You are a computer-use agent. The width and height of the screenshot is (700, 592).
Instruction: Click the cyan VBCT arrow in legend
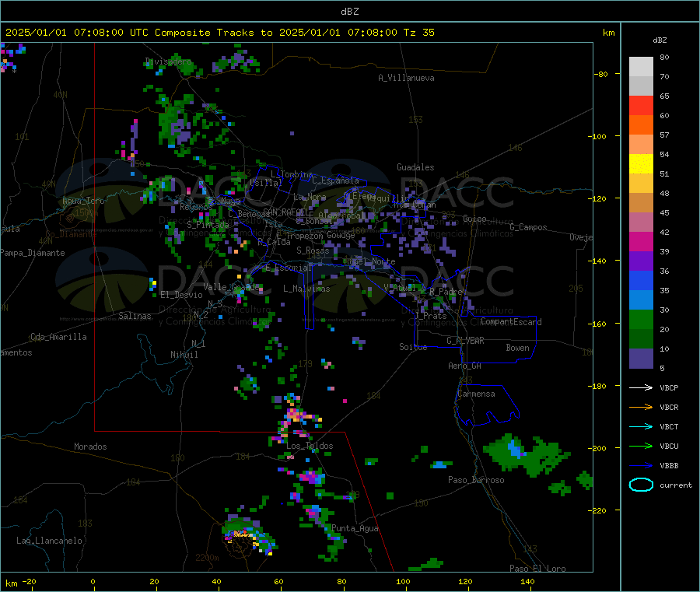[x=641, y=426]
